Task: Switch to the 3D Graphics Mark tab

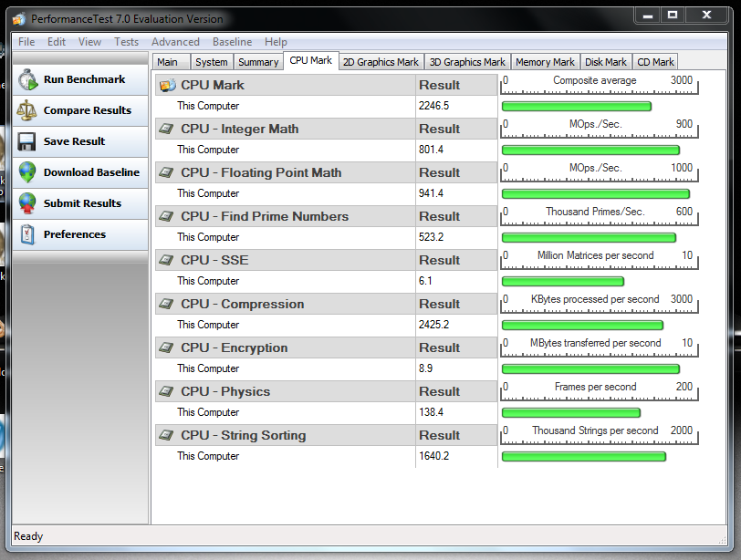Action: pyautogui.click(x=467, y=62)
